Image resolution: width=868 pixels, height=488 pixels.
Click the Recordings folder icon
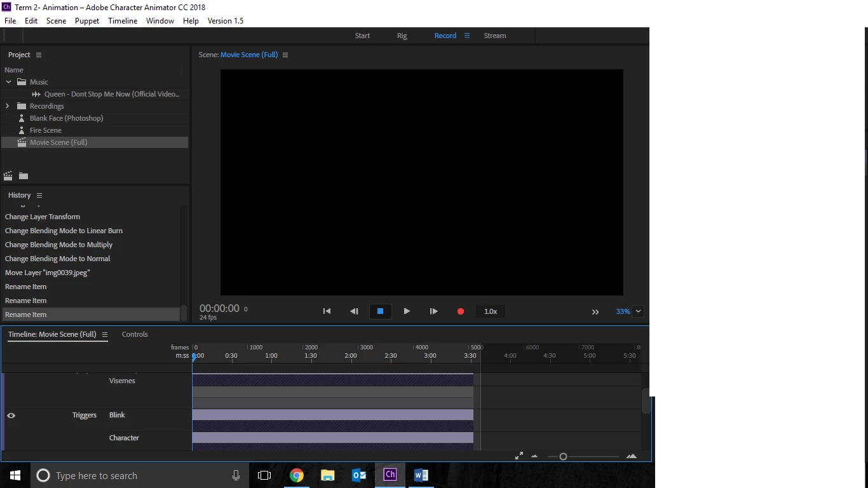22,106
